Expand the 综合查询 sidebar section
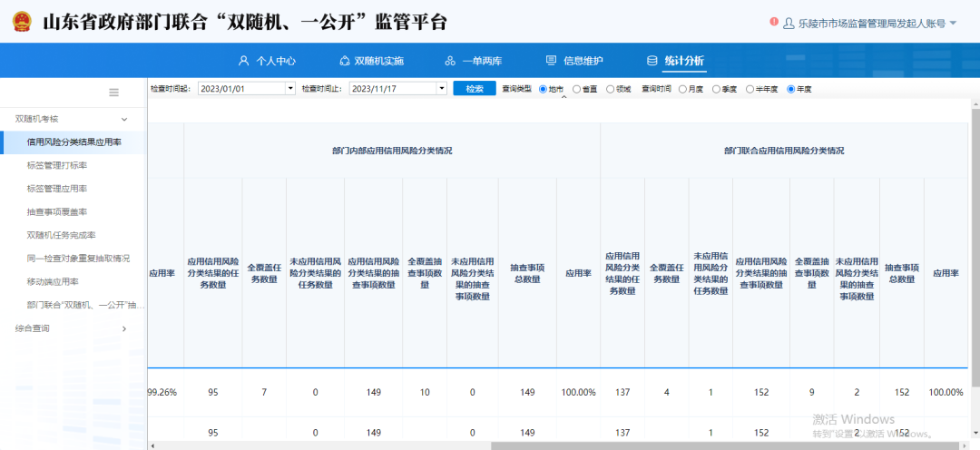The width and height of the screenshot is (980, 450). (x=124, y=328)
